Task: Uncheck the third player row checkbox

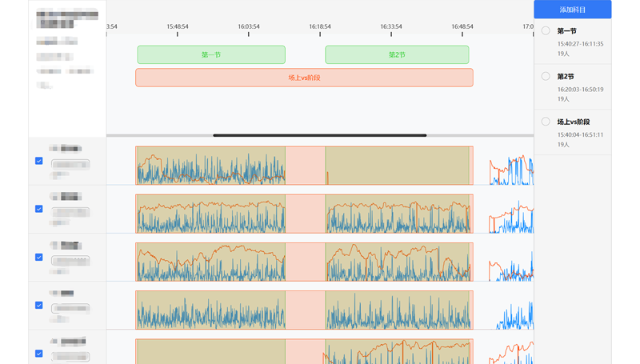Action: tap(38, 257)
